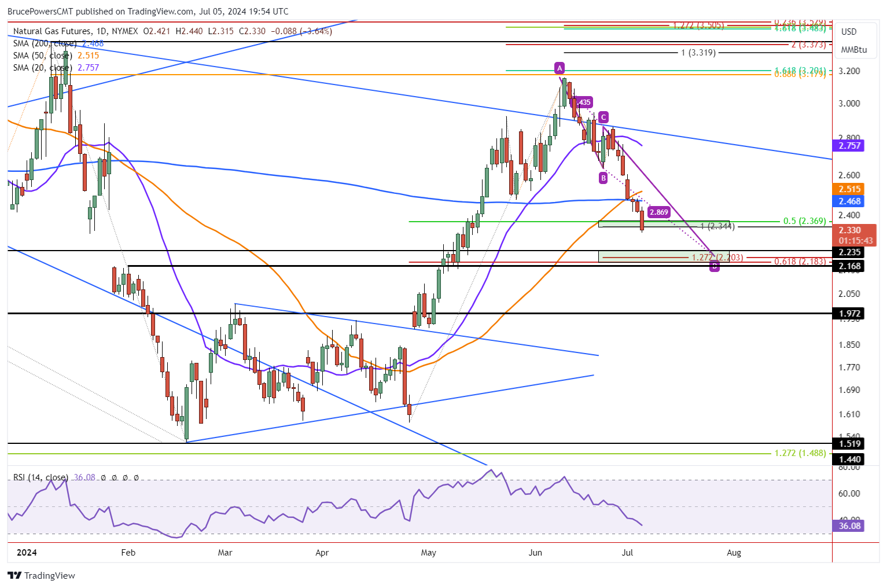Screen dimensions: 887x588
Task: Click the blue 2.468 SMA price tag
Action: [849, 201]
